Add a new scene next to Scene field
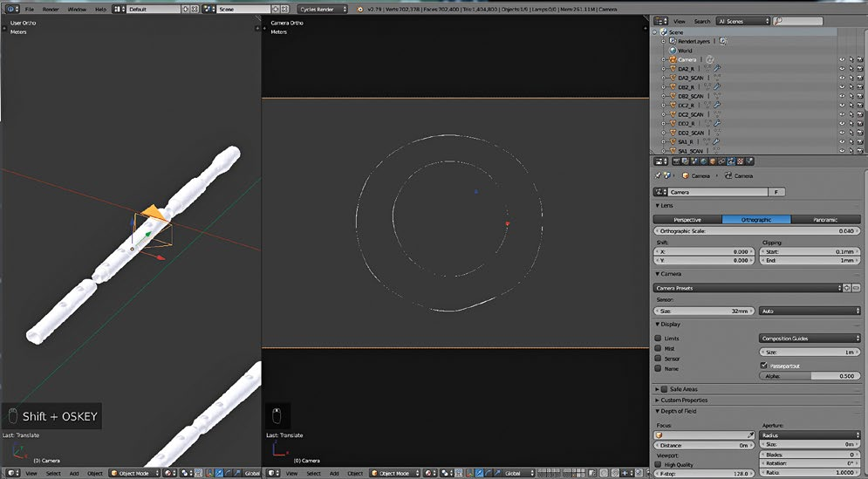This screenshot has width=868, height=479. (x=275, y=10)
